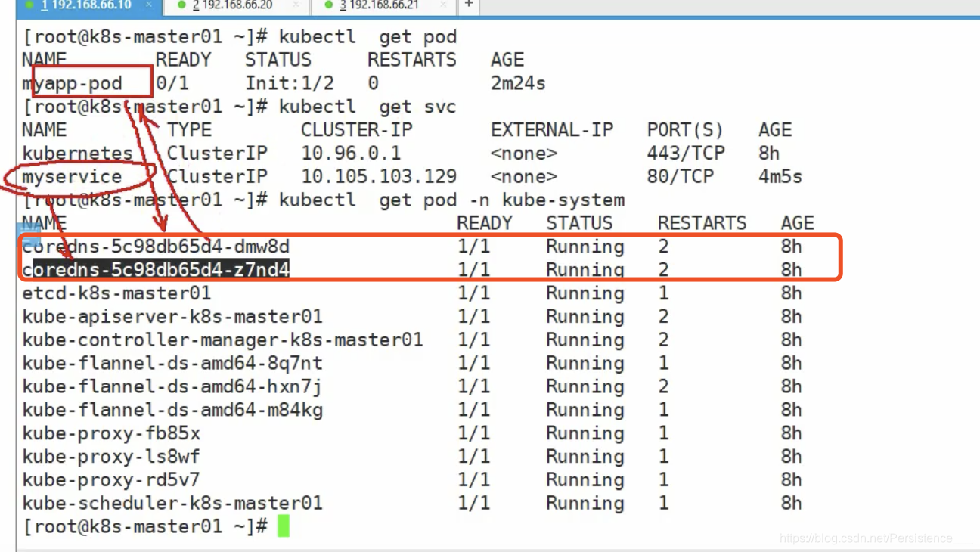Screen dimensions: 980x552
Task: Click pod kube-proxy-fb85x
Action: pyautogui.click(x=112, y=433)
